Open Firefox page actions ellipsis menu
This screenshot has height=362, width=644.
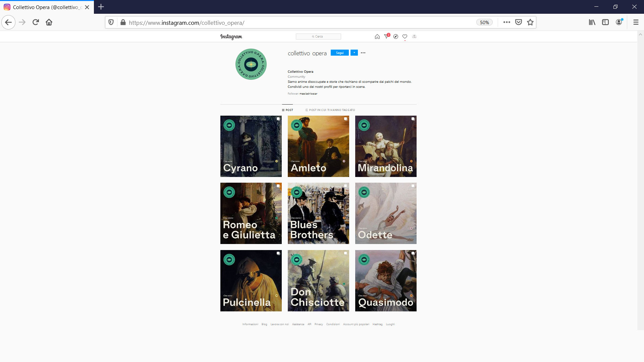click(507, 22)
